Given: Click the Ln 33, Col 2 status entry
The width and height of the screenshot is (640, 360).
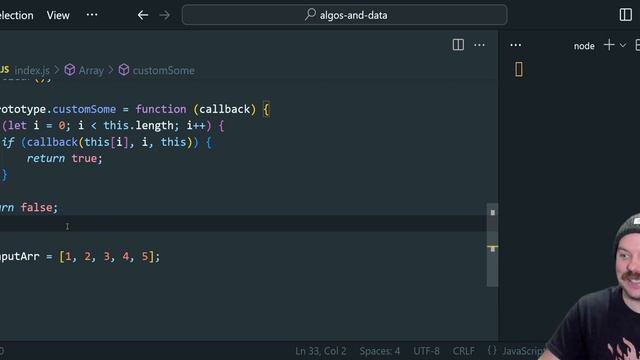Looking at the screenshot, I should point(321,351).
